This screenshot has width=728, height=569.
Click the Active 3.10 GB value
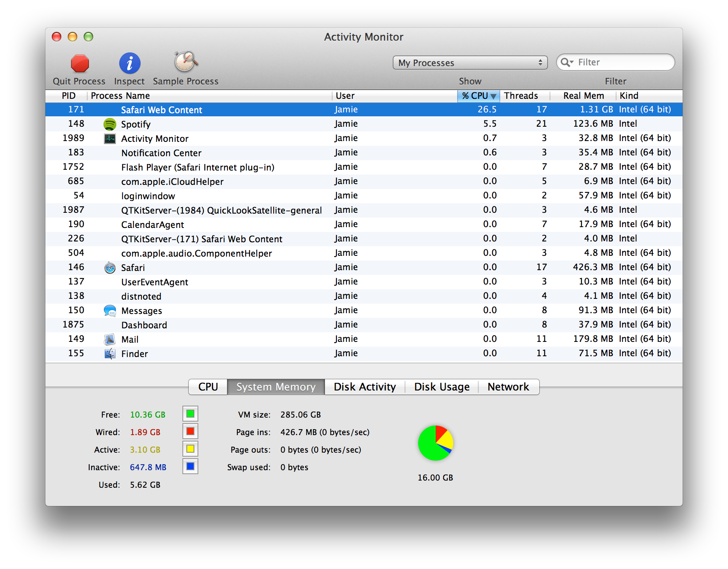click(145, 449)
